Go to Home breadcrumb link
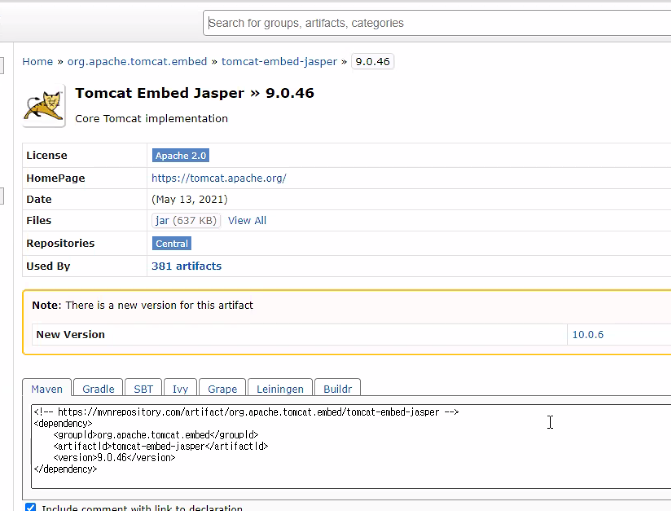 (x=38, y=62)
